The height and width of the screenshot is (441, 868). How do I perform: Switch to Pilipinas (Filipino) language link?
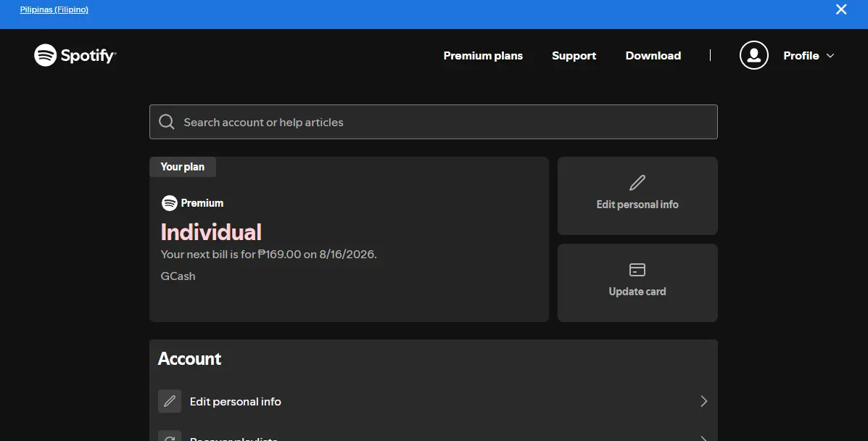coord(54,9)
